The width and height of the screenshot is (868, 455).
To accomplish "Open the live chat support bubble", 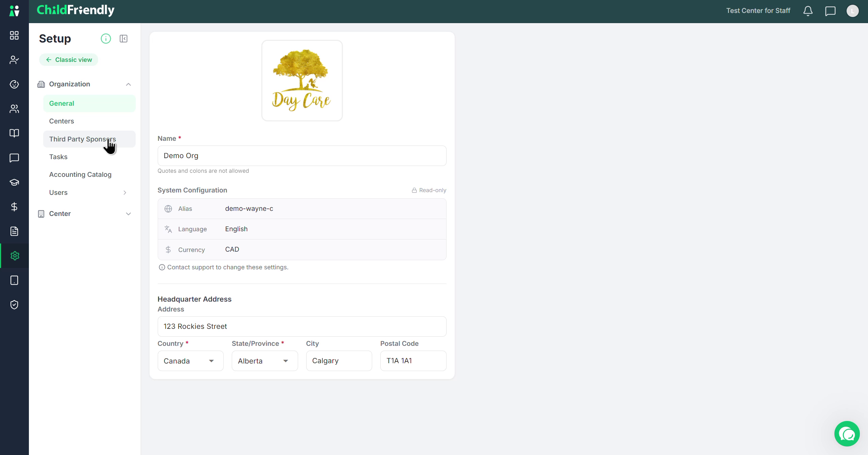I will (847, 434).
